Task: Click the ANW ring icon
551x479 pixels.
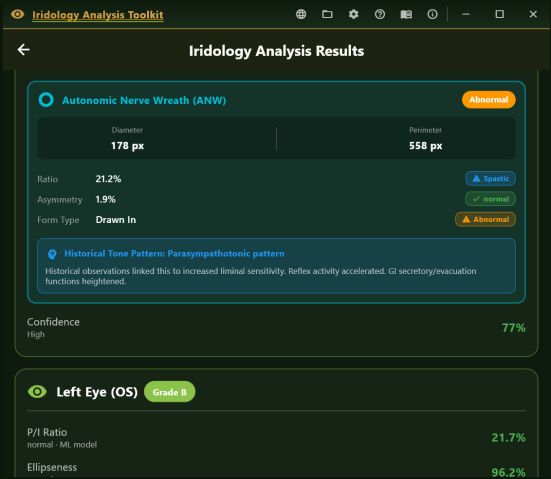Action: tap(46, 100)
